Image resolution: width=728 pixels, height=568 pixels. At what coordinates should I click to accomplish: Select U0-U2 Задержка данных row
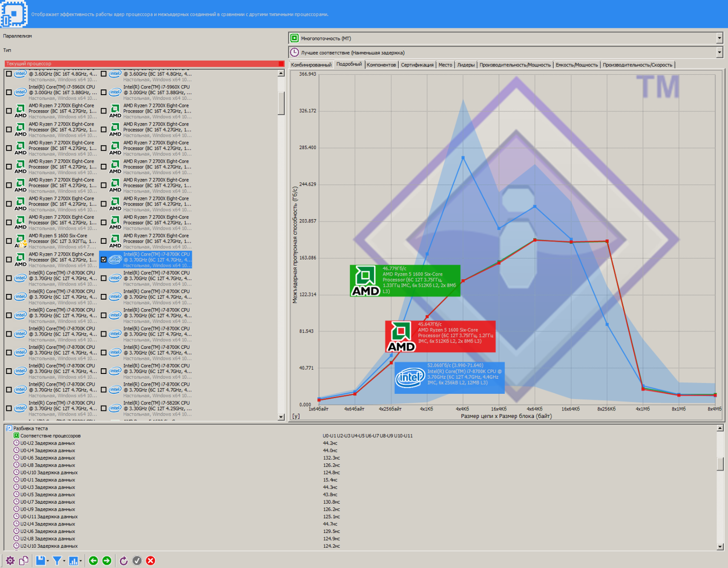tap(47, 444)
